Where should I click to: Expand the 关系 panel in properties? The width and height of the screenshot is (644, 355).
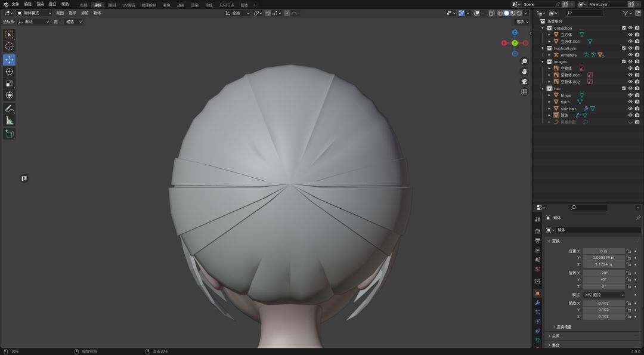pos(555,336)
